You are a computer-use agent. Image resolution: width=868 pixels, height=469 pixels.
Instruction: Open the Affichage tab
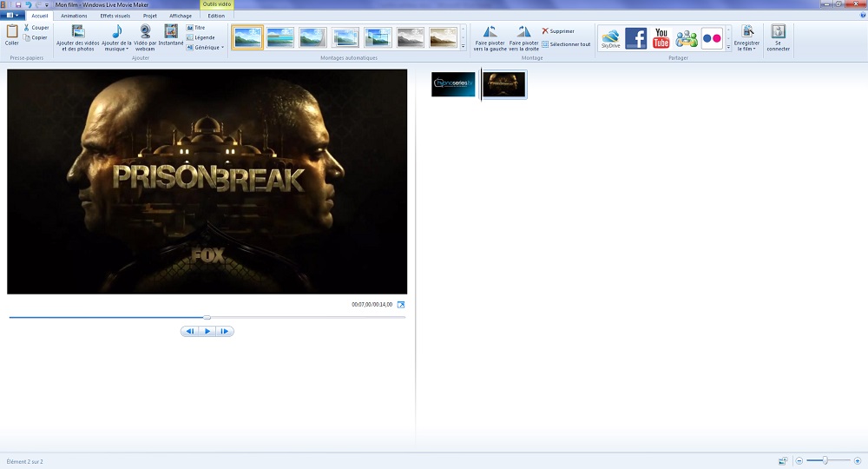tap(181, 16)
